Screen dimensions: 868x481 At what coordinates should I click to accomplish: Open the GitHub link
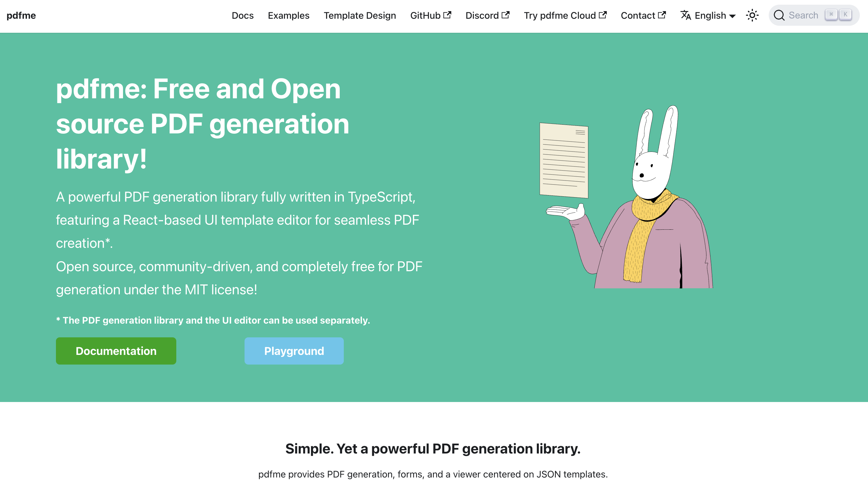[430, 16]
